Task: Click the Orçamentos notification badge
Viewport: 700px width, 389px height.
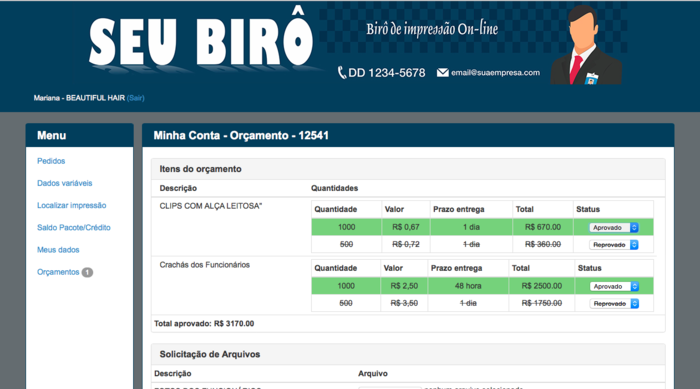Action: tap(88, 272)
